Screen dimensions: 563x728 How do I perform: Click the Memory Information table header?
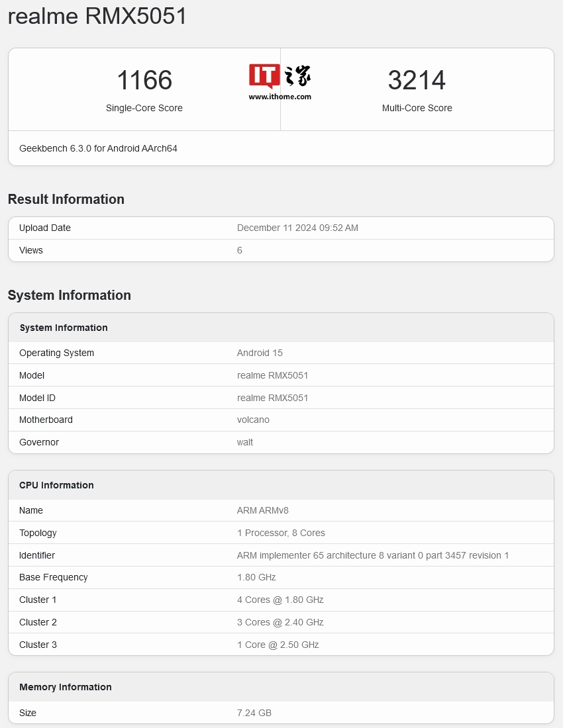pyautogui.click(x=66, y=687)
